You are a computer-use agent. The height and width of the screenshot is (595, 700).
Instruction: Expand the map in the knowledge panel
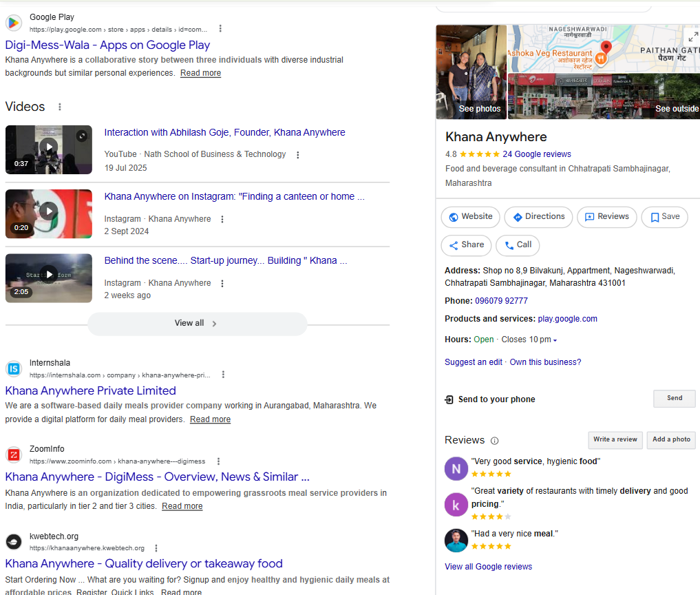[692, 36]
